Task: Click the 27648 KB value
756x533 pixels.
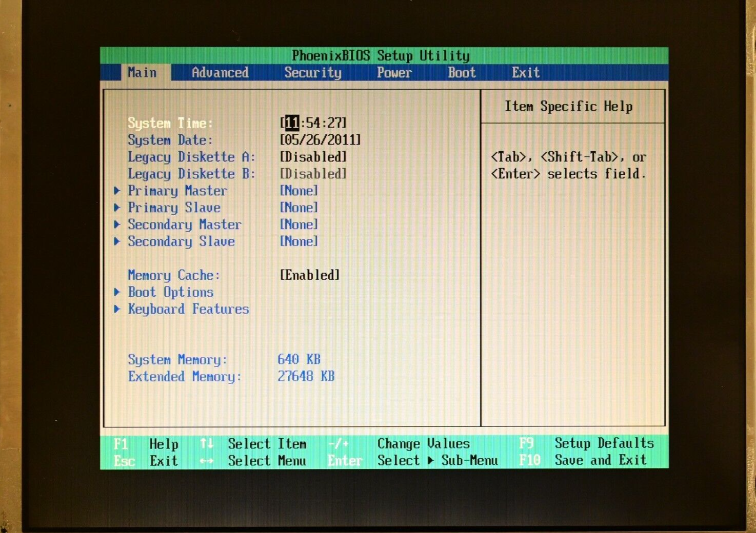Action: click(x=306, y=376)
